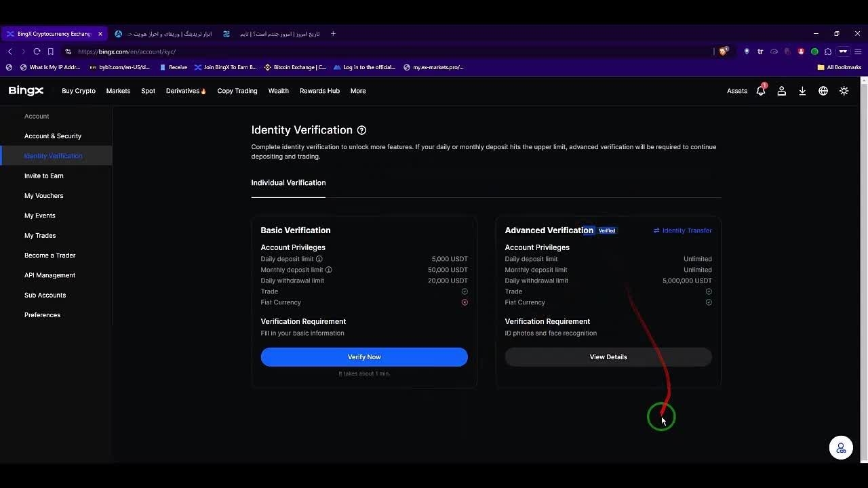868x488 pixels.
Task: Open the notifications bell icon
Action: 760,91
